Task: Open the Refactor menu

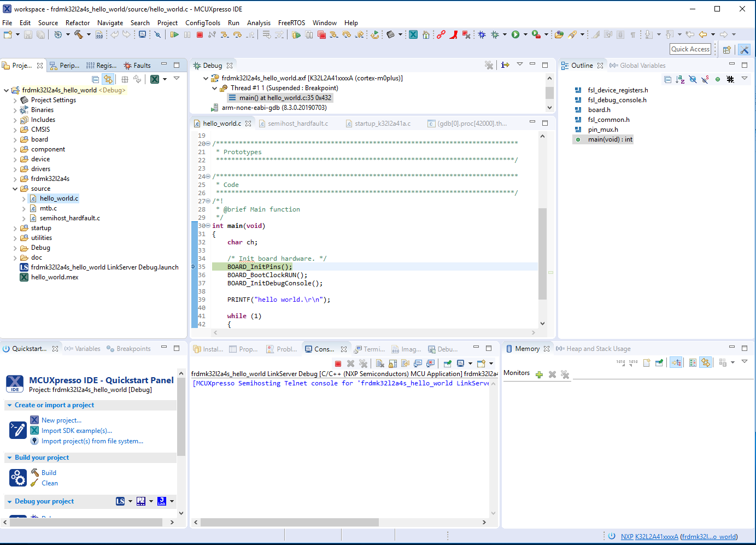Action: pos(78,23)
